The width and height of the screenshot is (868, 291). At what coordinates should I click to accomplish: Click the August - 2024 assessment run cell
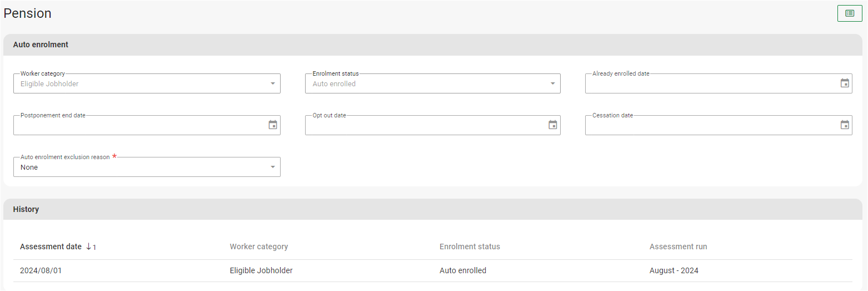[x=674, y=271]
